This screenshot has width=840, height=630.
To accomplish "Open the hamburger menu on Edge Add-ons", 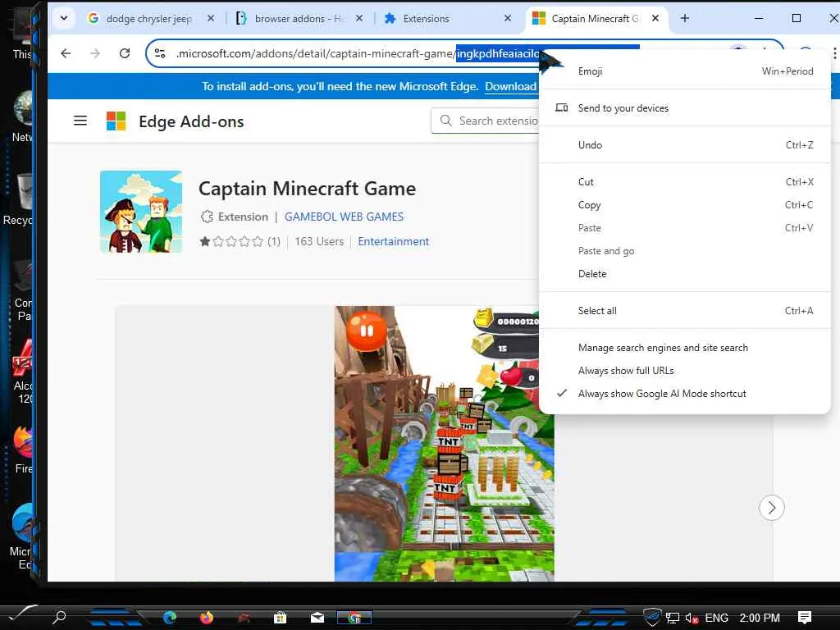I will 80,121.
